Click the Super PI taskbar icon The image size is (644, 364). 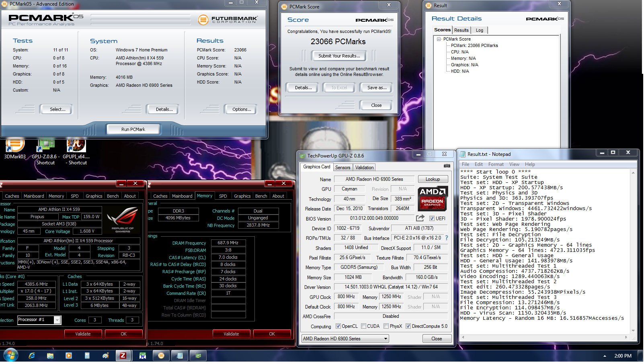click(143, 356)
